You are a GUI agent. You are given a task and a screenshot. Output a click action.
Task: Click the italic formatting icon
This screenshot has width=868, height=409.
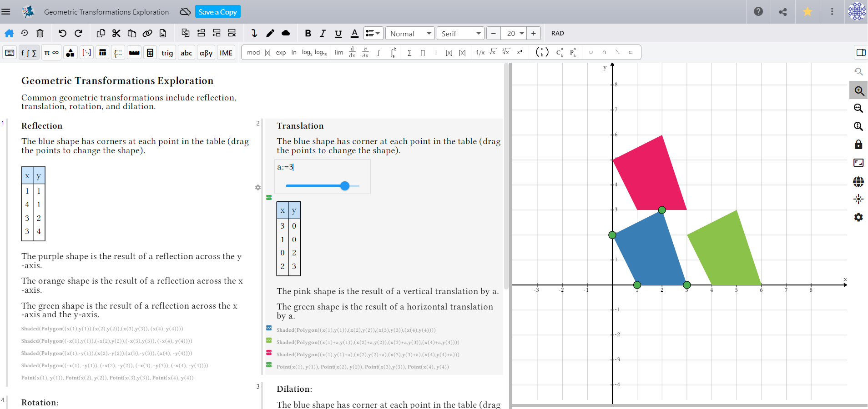tap(323, 33)
